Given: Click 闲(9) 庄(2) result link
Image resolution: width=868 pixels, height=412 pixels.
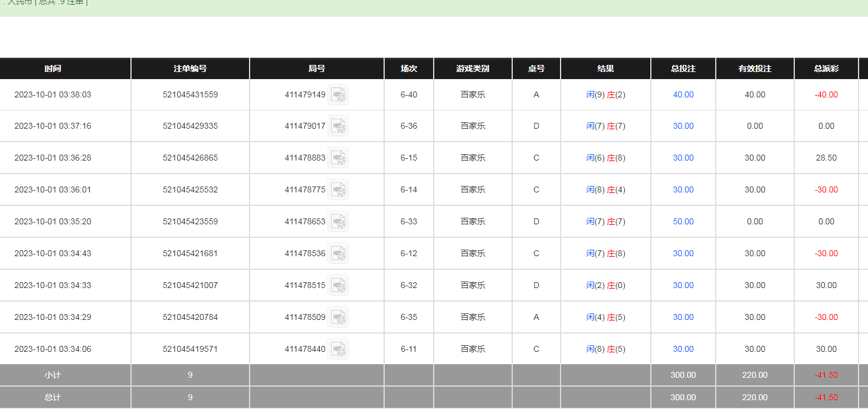Looking at the screenshot, I should (605, 94).
